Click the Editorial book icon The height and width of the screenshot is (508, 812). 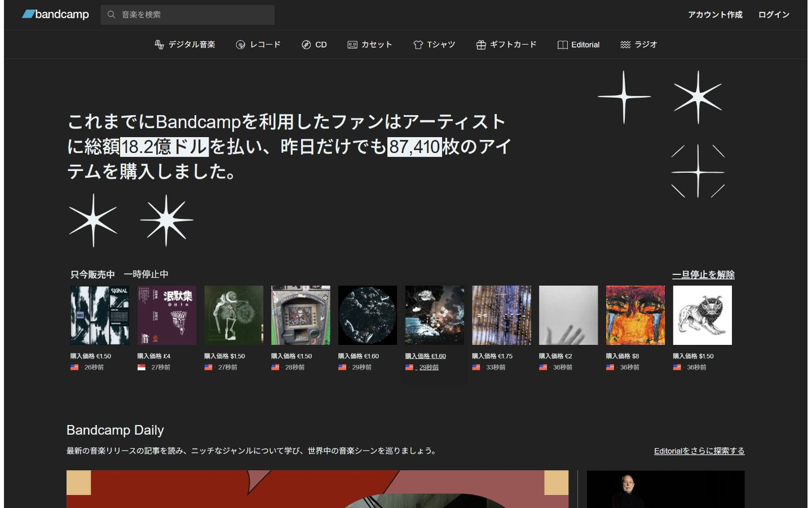(563, 45)
